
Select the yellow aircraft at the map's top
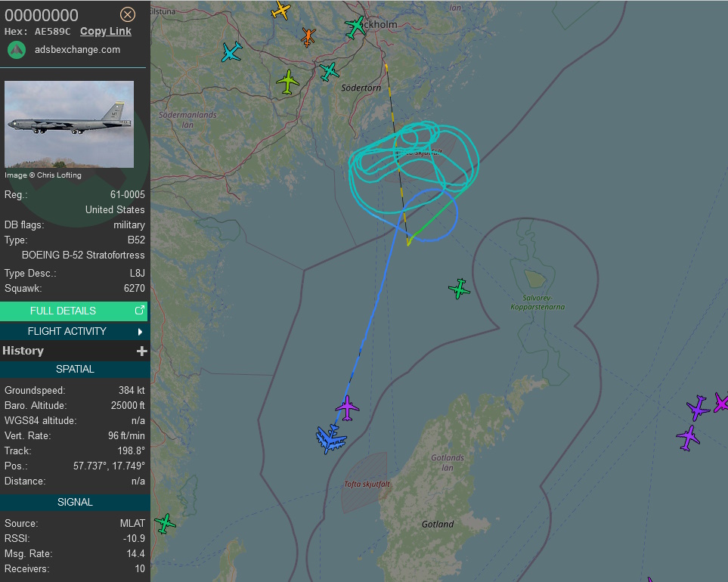(x=281, y=10)
